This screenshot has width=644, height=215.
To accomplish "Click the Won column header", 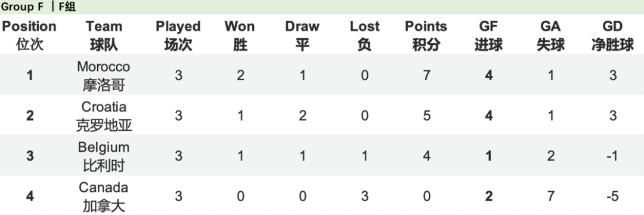I will tap(240, 35).
